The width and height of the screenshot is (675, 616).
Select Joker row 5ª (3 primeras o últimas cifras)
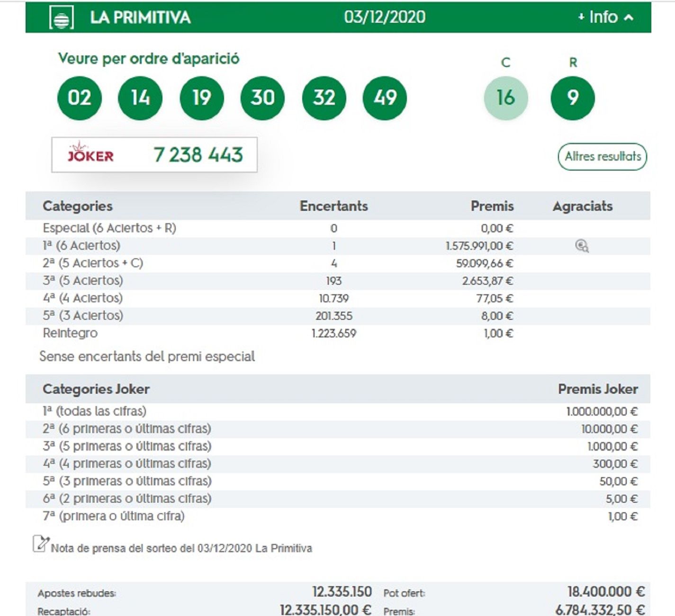tap(338, 481)
